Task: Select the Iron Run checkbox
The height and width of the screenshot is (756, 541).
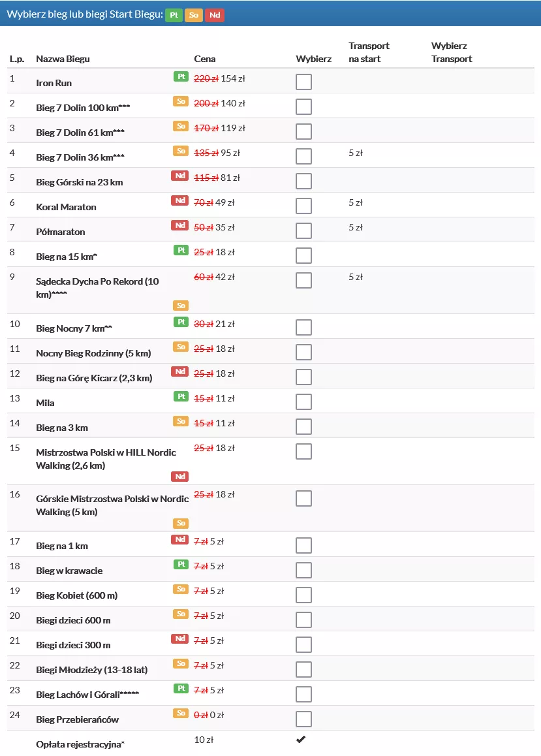Action: click(x=303, y=82)
